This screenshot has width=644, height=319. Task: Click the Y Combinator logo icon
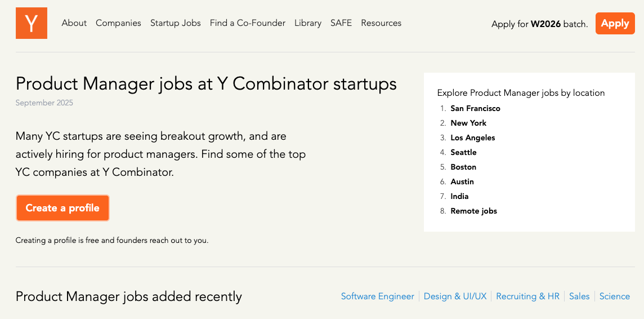click(x=32, y=23)
